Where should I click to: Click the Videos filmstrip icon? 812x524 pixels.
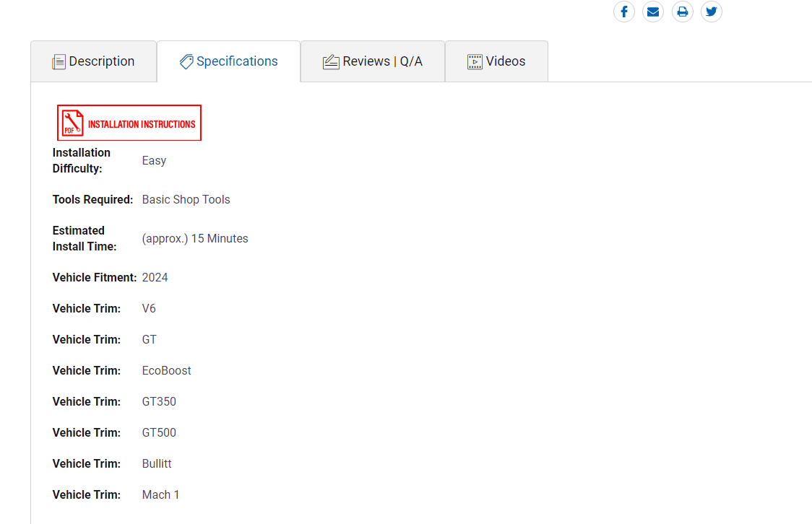pyautogui.click(x=475, y=61)
